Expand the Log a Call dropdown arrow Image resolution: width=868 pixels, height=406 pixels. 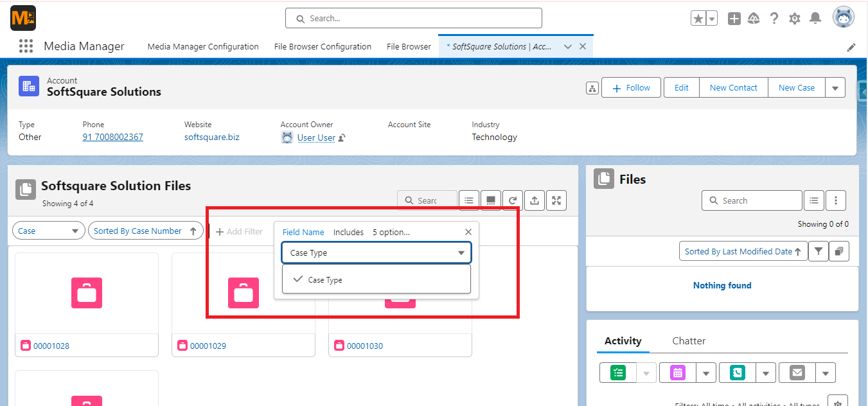tap(766, 373)
